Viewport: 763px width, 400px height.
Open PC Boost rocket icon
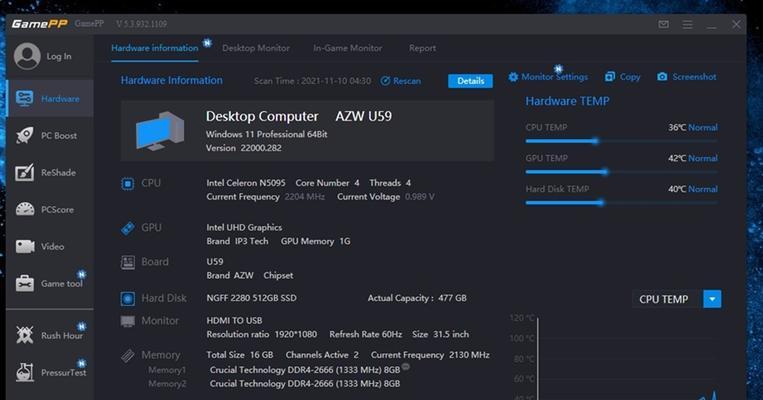click(x=25, y=135)
